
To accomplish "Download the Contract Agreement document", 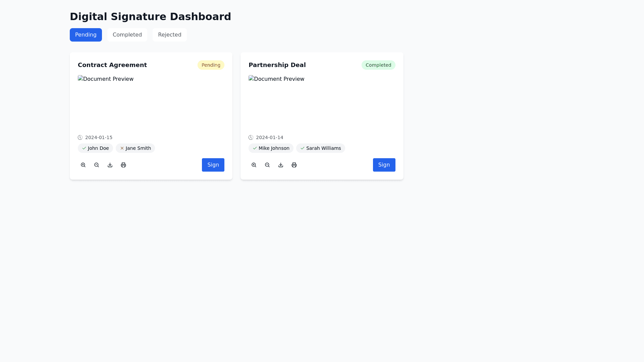I will coord(110,165).
